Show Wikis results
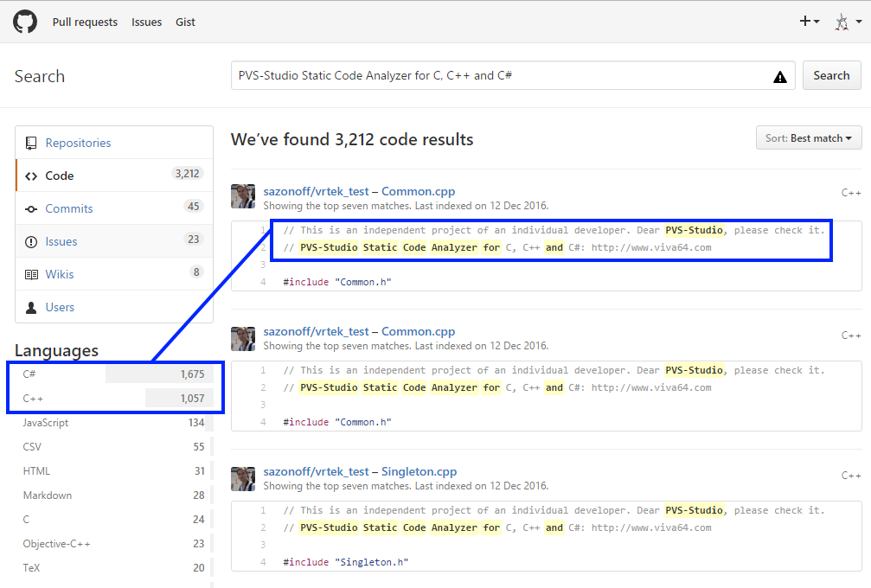The height and width of the screenshot is (588, 871). click(114, 274)
